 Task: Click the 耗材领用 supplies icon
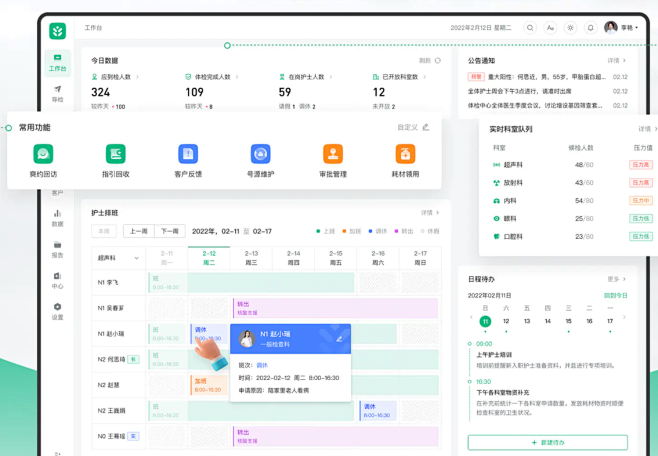coord(405,154)
